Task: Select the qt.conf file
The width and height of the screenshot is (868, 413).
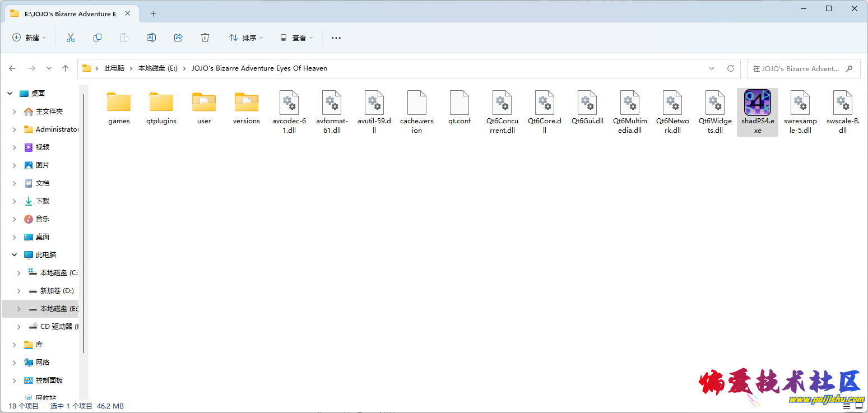Action: click(459, 103)
